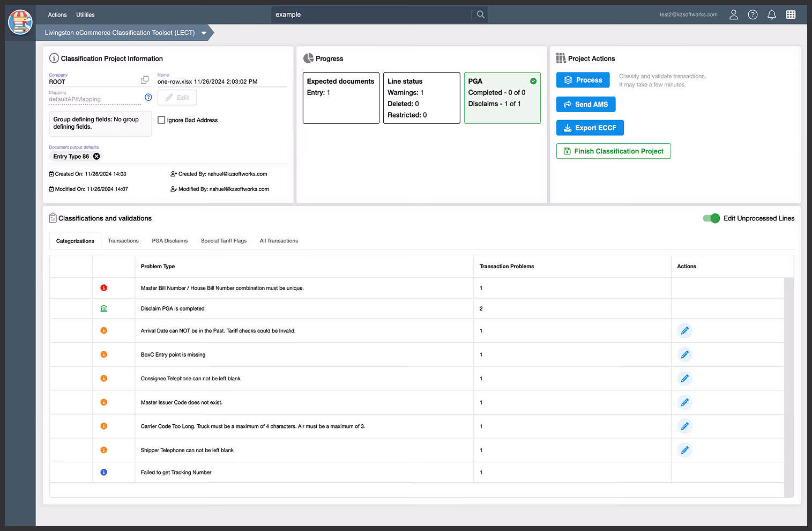The width and height of the screenshot is (812, 531).
Task: Expand the LECT toolset dropdown arrow
Action: [204, 33]
